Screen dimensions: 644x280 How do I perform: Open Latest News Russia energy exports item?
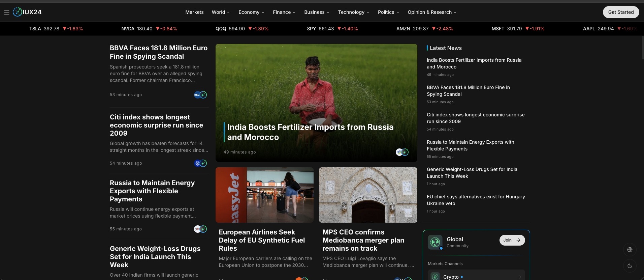471,145
